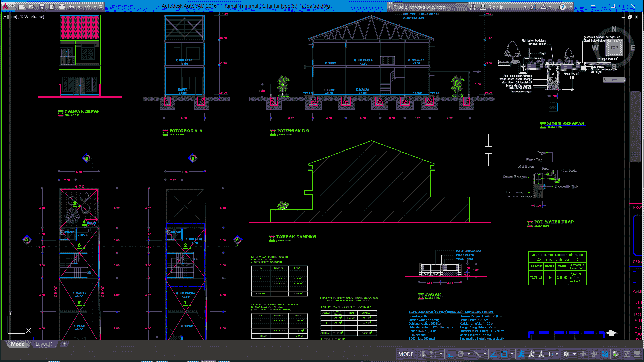Toggle snap mode
The height and width of the screenshot is (362, 644).
[433, 354]
